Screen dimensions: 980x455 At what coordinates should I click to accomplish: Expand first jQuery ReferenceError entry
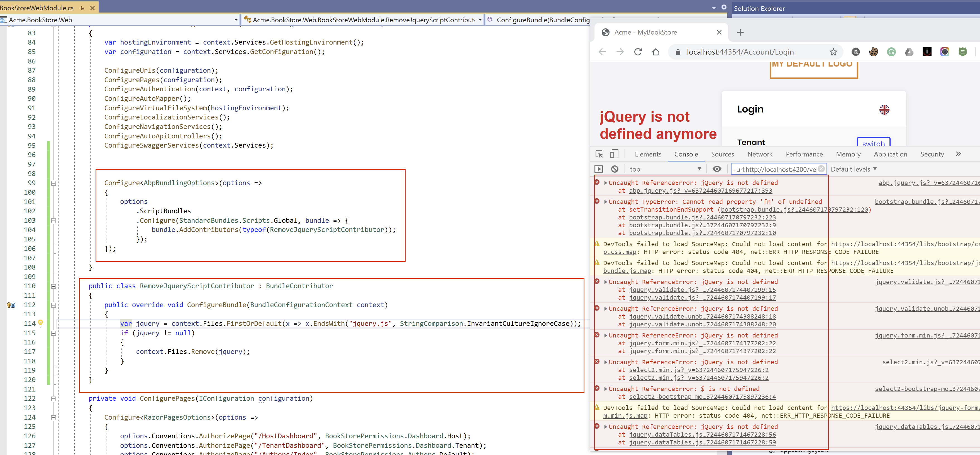[x=606, y=183]
